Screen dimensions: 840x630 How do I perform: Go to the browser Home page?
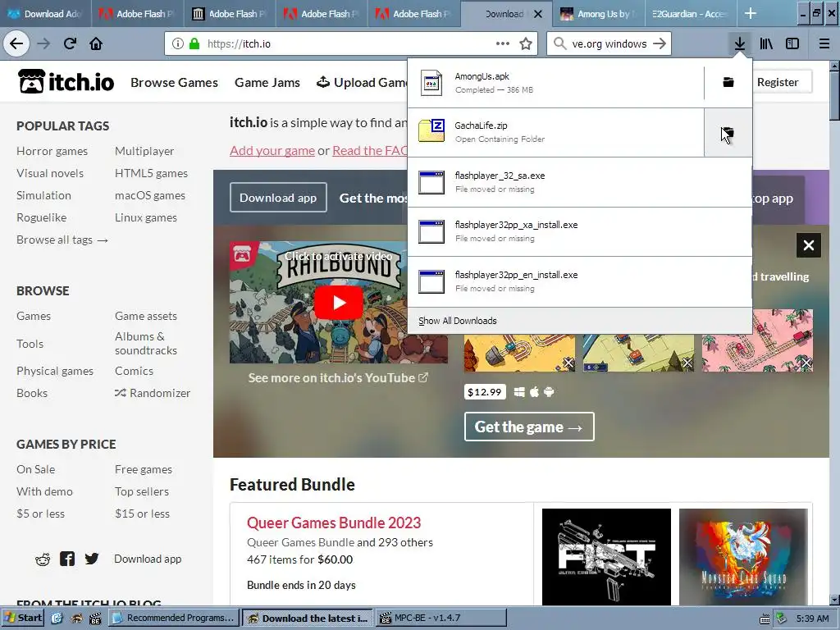click(x=96, y=44)
